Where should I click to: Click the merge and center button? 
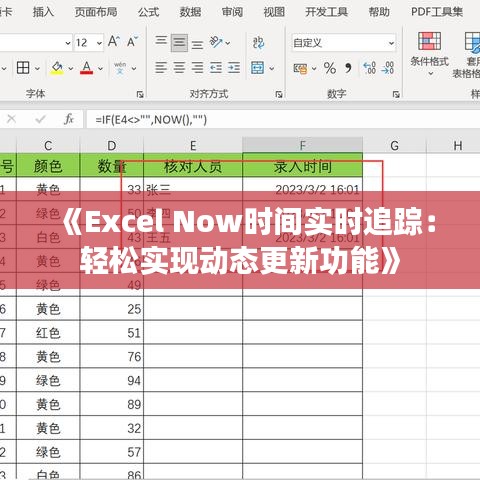coord(258,68)
